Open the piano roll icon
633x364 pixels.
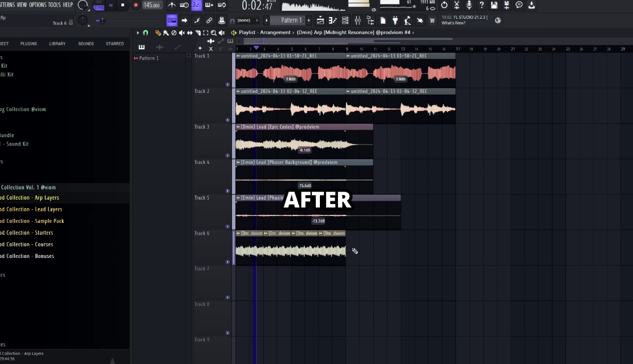click(x=332, y=20)
